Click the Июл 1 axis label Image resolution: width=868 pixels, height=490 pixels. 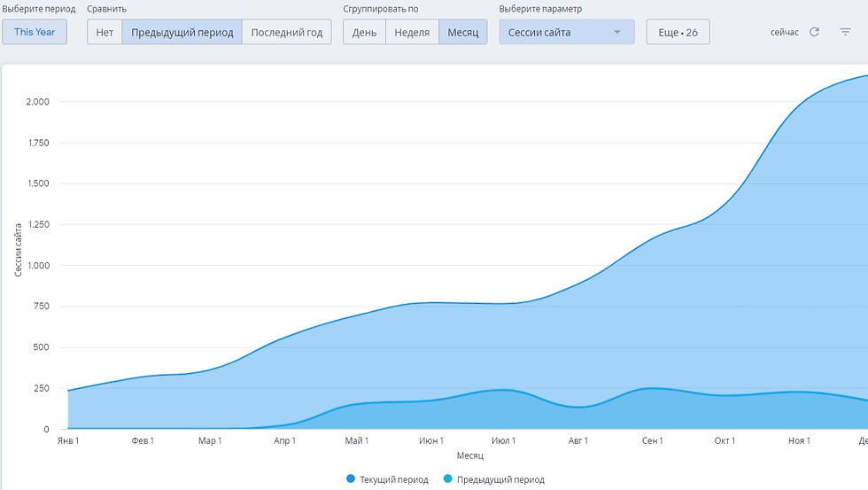504,440
